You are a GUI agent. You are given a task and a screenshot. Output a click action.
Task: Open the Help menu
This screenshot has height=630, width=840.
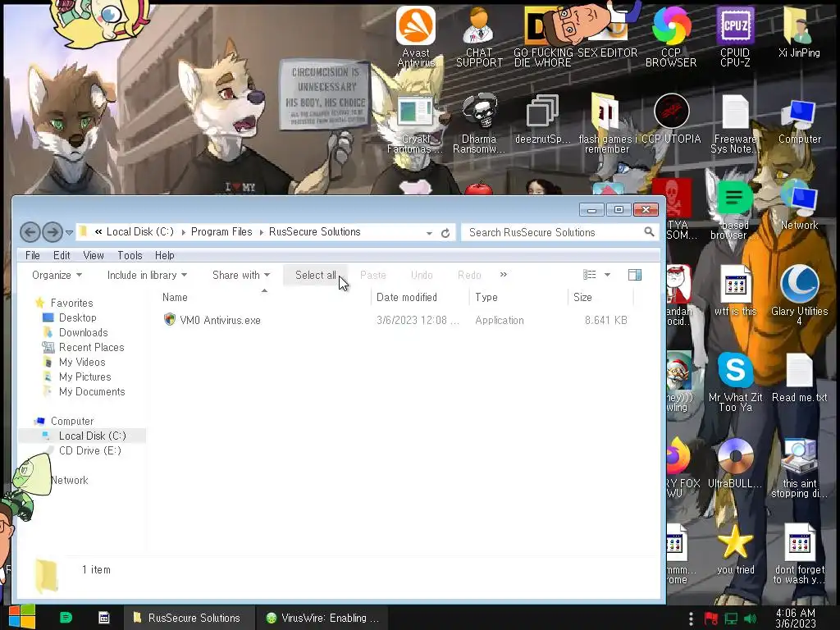164,256
